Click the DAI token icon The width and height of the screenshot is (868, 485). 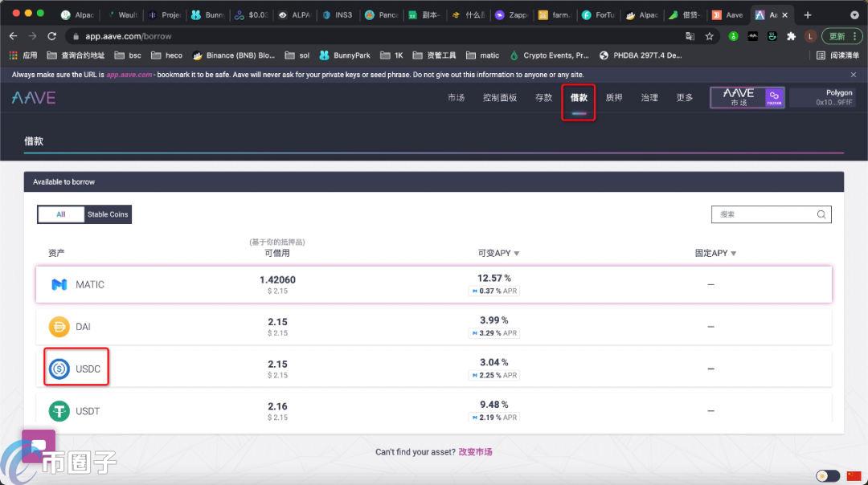[x=59, y=326]
